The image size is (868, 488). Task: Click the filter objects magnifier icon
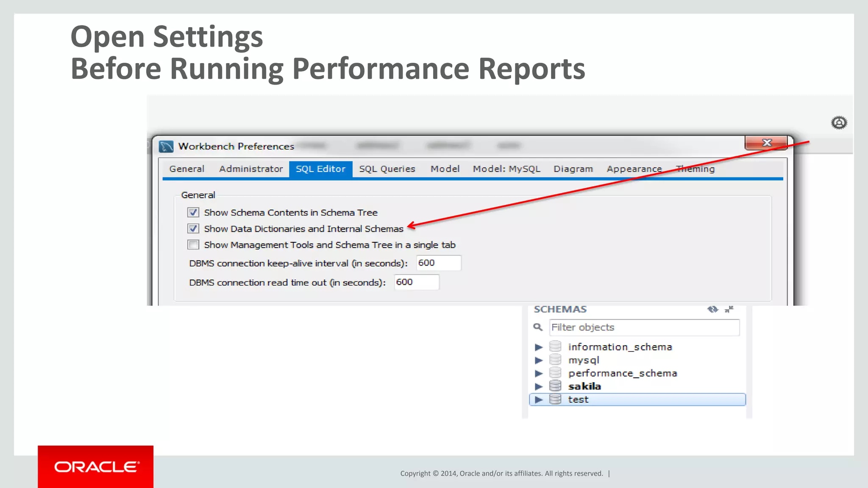coord(538,327)
